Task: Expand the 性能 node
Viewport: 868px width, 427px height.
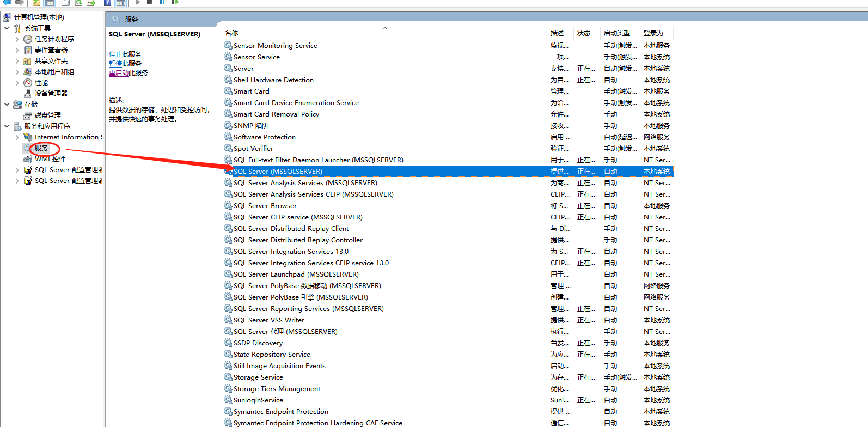Action: 17,83
